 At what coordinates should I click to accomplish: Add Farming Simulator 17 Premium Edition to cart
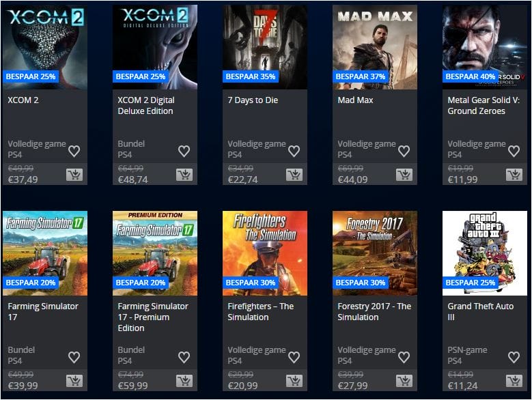tap(184, 381)
